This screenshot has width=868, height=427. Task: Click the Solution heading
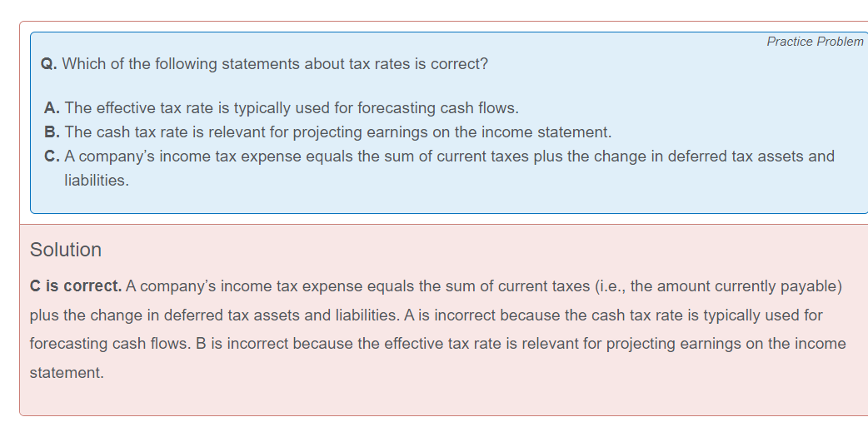tap(65, 250)
